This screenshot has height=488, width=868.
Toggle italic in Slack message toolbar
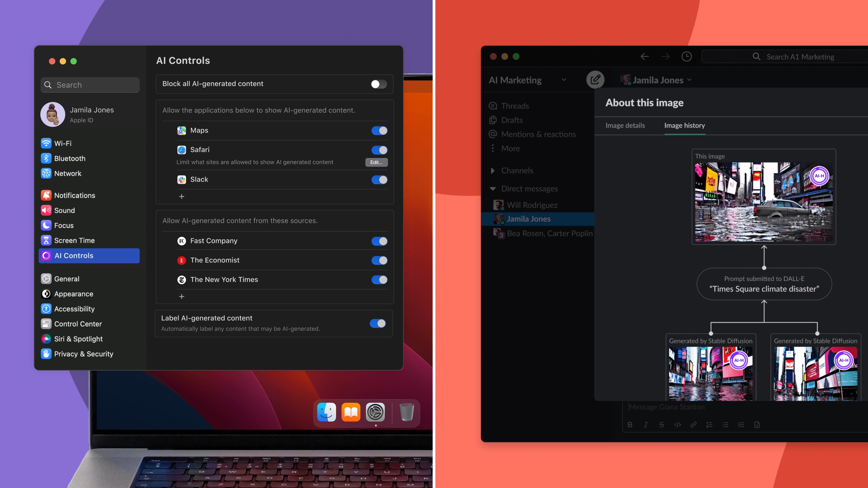[x=646, y=424]
